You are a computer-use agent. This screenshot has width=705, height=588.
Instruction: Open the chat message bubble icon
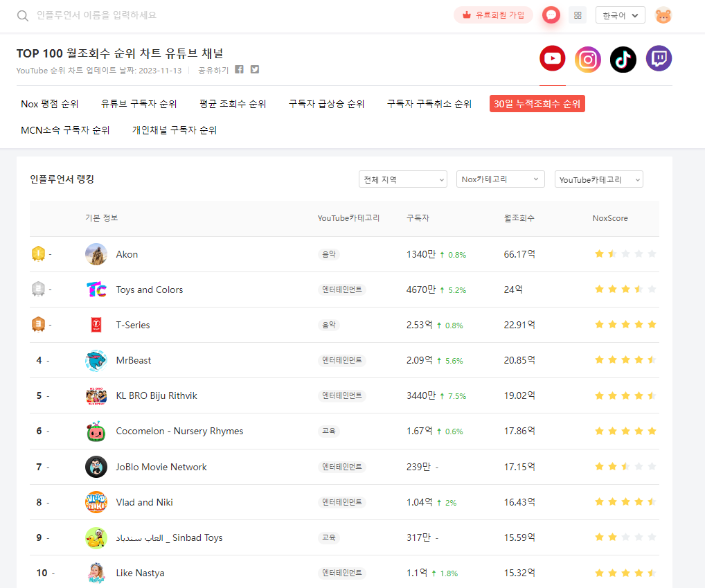pos(551,15)
